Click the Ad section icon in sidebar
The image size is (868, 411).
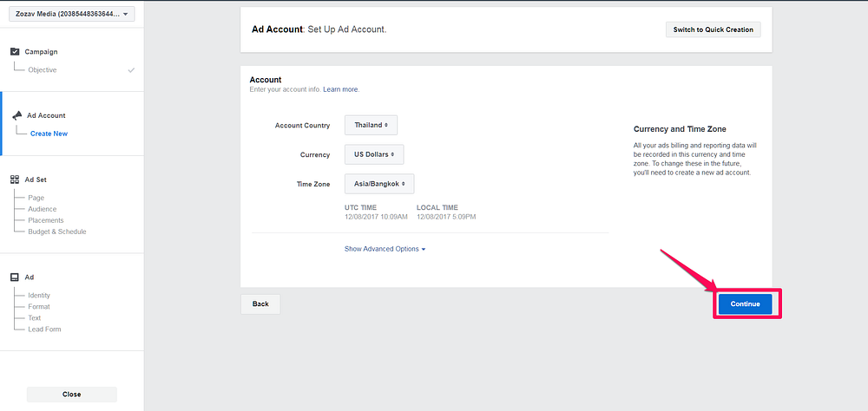(15, 277)
